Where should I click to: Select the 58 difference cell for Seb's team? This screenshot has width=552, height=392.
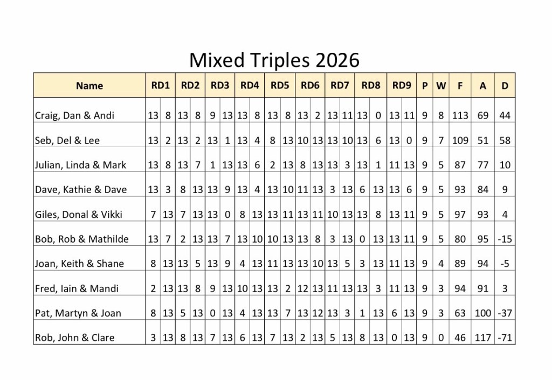coord(505,140)
